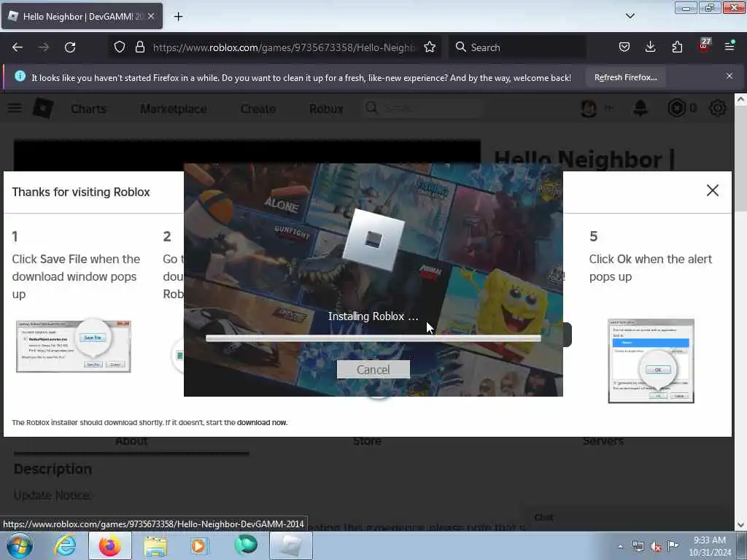
Task: Click the Firefox forward arrow
Action: tap(44, 47)
